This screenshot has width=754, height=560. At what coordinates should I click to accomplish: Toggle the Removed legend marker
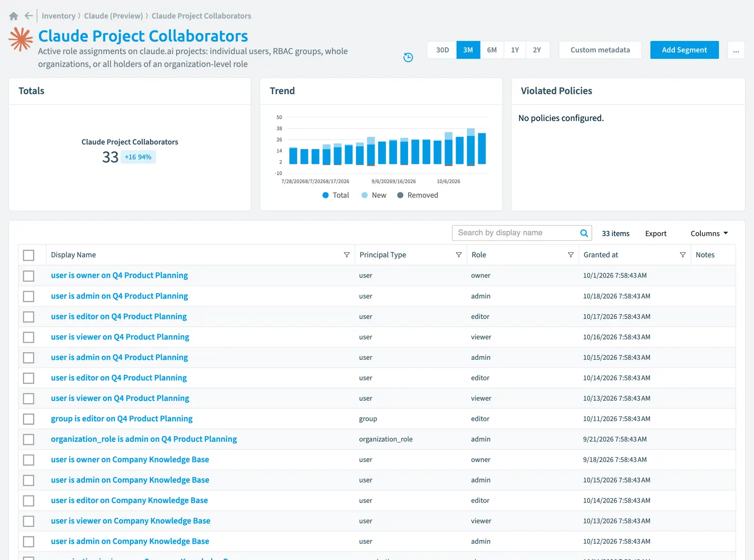400,195
